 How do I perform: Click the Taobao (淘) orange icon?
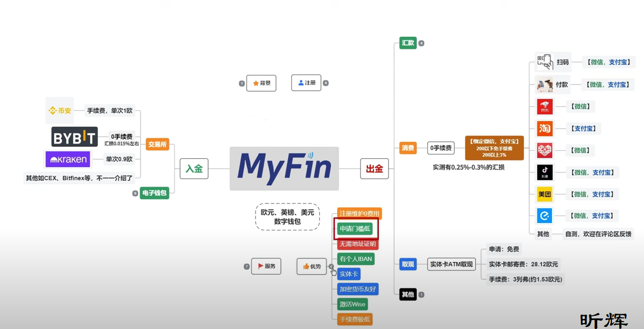(x=544, y=129)
